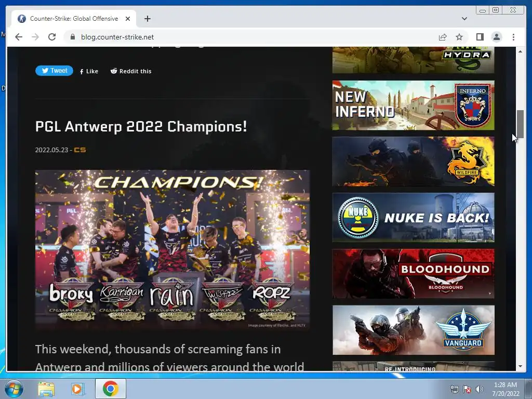This screenshot has height=399, width=532.
Task: Close the Counter-Strike tab
Action: coord(128,19)
